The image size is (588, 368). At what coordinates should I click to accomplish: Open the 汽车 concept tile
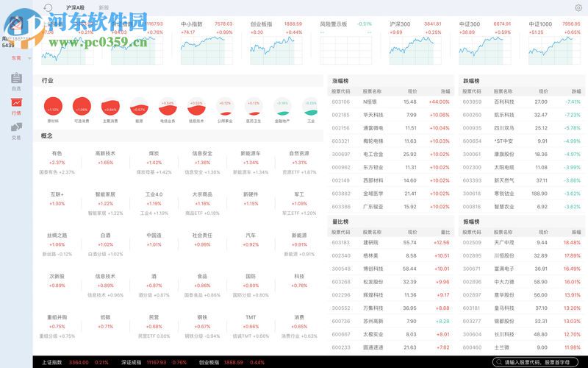(251, 240)
